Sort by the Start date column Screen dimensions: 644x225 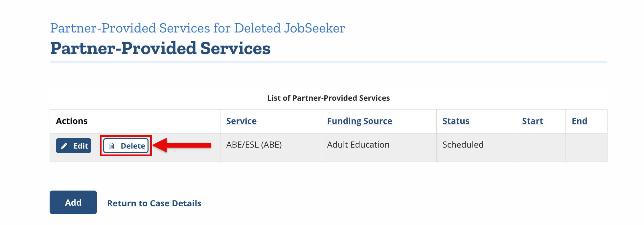(x=533, y=121)
